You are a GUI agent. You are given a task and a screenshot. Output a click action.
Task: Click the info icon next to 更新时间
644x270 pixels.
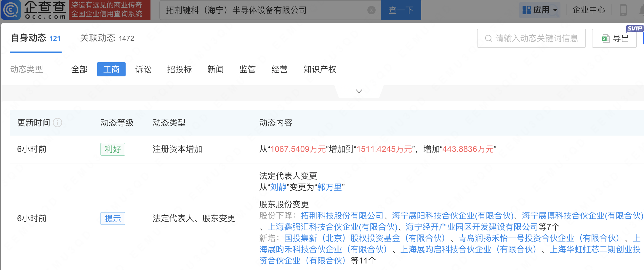coord(57,123)
